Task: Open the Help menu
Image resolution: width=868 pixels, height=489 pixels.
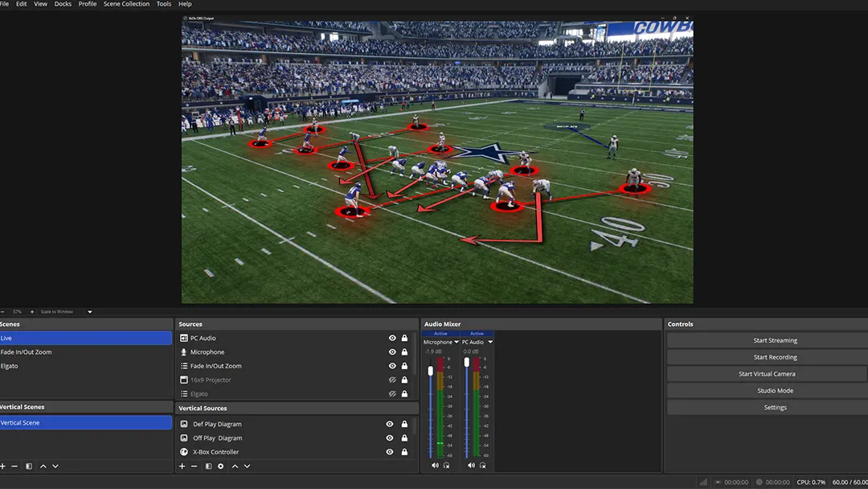Action: (185, 4)
